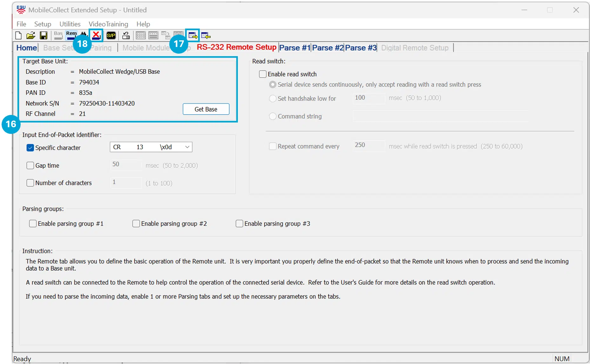Click the Repeat command 250 msec field

click(x=369, y=146)
